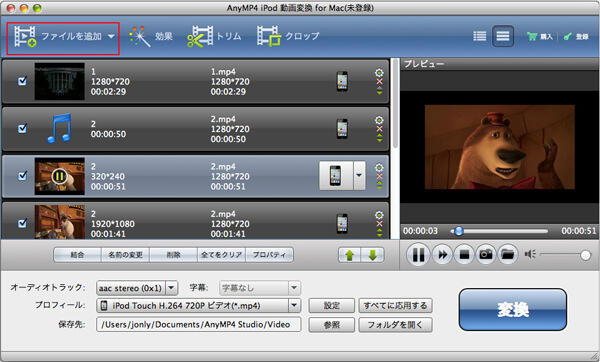
Task: Switch to the compact list view icon
Action: click(479, 36)
